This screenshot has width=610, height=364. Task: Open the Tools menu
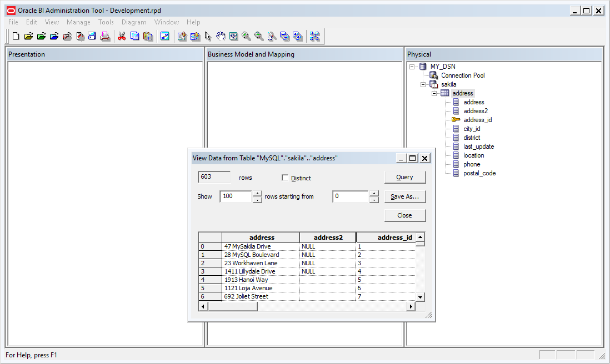[x=106, y=22]
